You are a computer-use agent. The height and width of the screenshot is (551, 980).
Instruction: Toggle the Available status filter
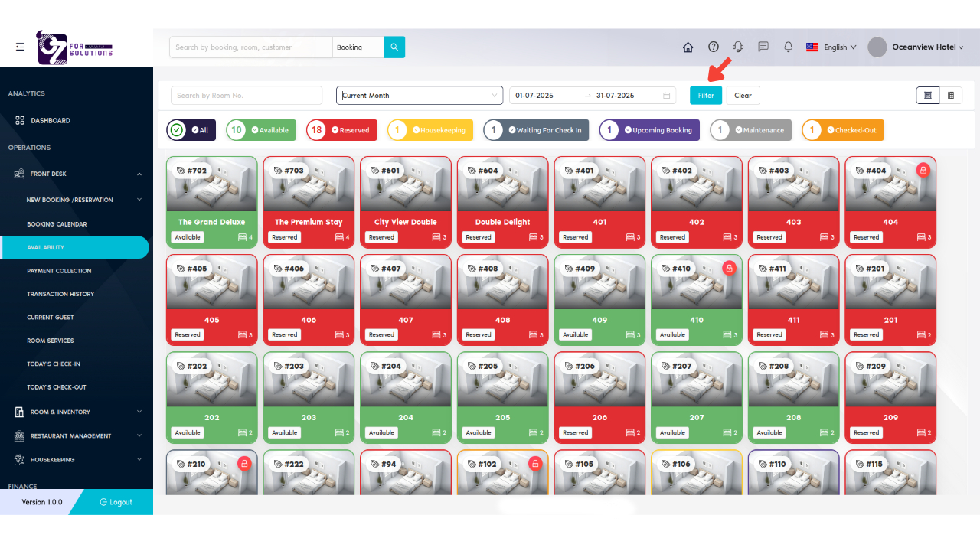pyautogui.click(x=263, y=130)
